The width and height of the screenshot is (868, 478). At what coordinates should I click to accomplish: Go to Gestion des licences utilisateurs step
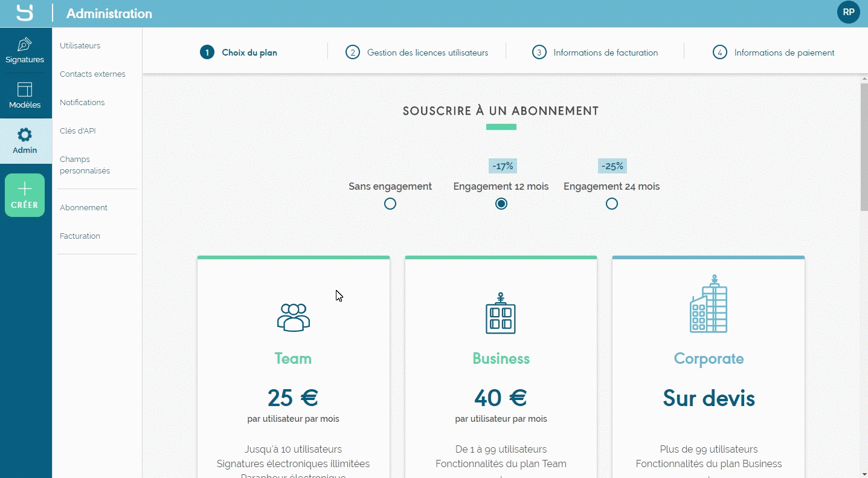[428, 53]
